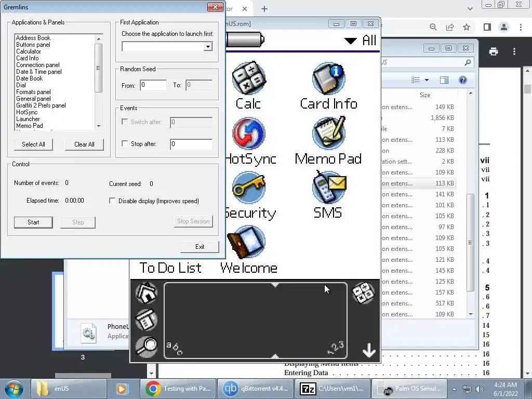The width and height of the screenshot is (532, 399).
Task: Open the Chrome profile avatar
Action: pos(504,27)
